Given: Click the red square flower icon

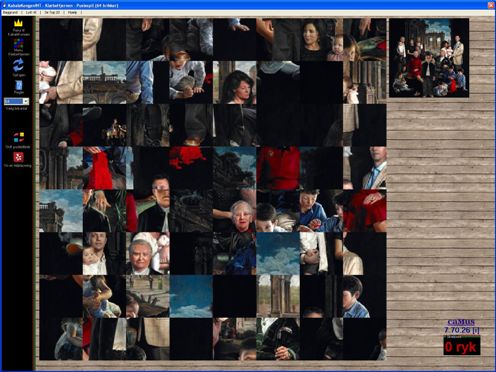Looking at the screenshot, I should coord(18,157).
